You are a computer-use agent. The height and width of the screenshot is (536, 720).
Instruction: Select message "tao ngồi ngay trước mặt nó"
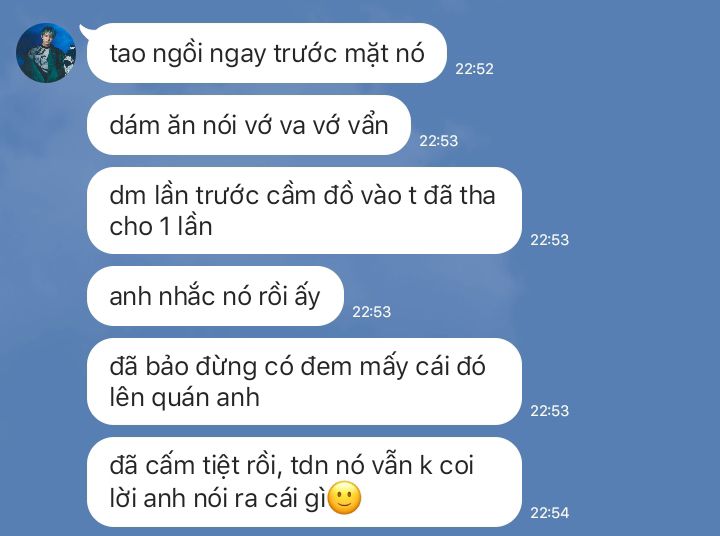(x=266, y=53)
